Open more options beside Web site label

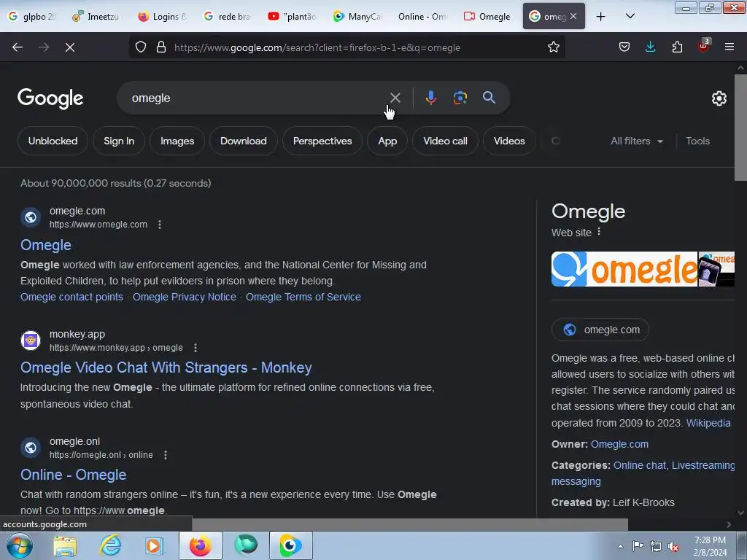(x=599, y=232)
